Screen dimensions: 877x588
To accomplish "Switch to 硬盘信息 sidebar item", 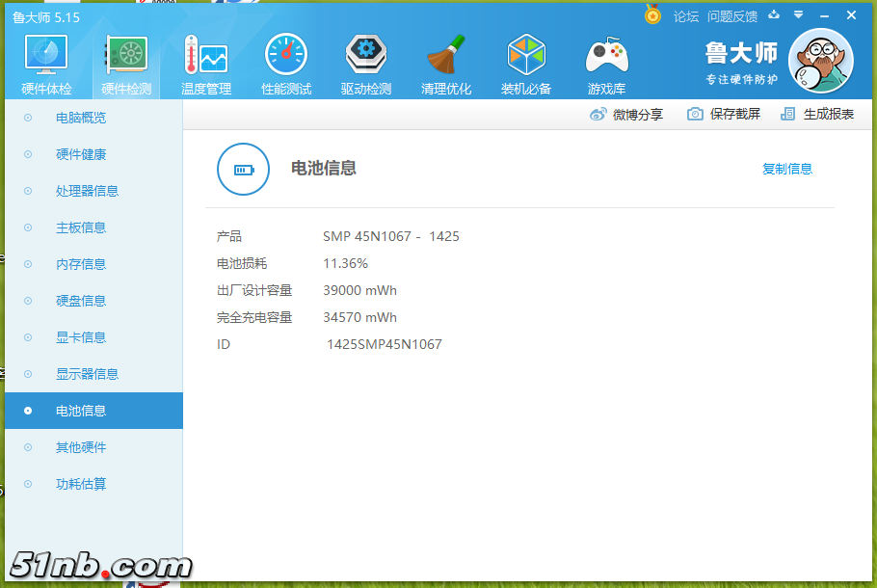I will point(81,301).
